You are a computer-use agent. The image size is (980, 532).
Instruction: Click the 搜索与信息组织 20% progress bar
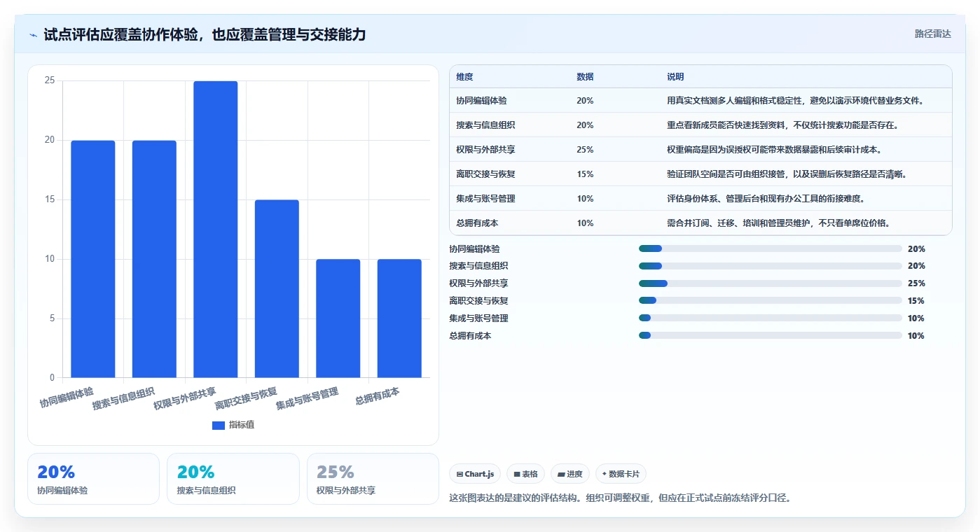[771, 266]
